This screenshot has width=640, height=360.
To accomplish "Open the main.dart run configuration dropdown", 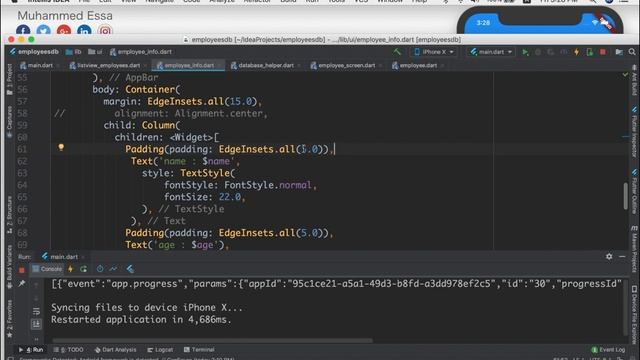I will click(491, 52).
